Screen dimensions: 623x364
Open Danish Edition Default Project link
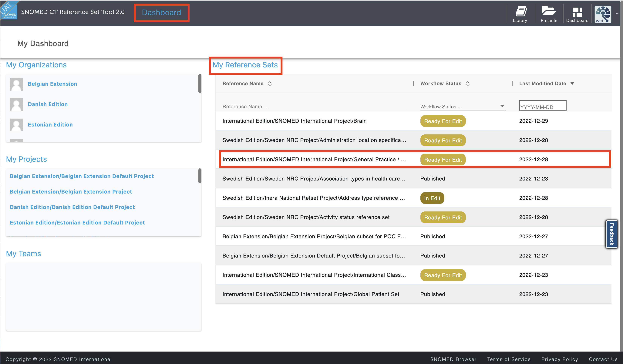point(72,207)
